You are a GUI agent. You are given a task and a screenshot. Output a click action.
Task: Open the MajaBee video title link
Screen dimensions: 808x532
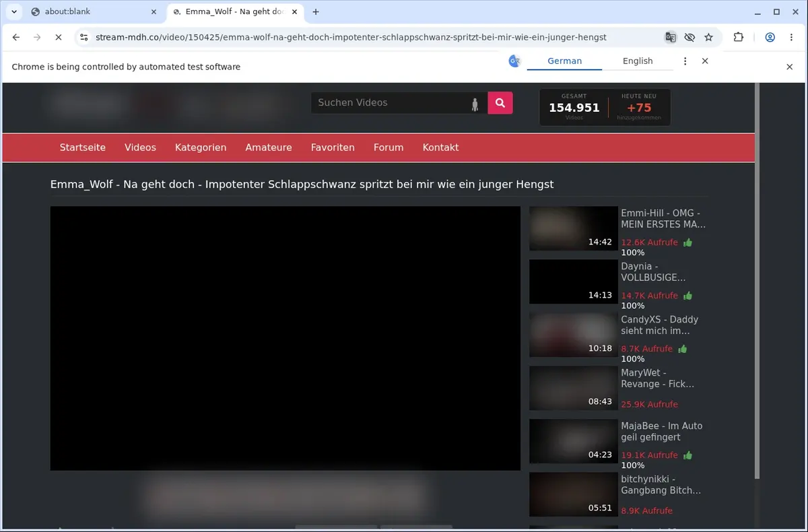661,432
